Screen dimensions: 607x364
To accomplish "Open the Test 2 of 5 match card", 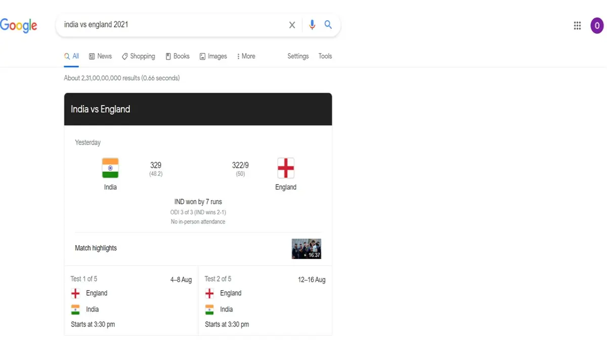I will 265,301.
